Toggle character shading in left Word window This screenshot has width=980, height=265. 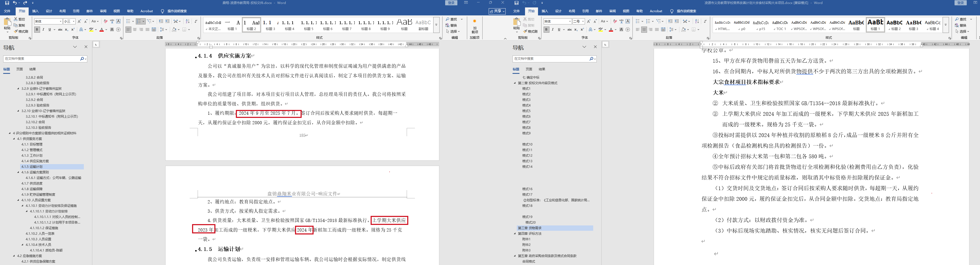click(112, 29)
